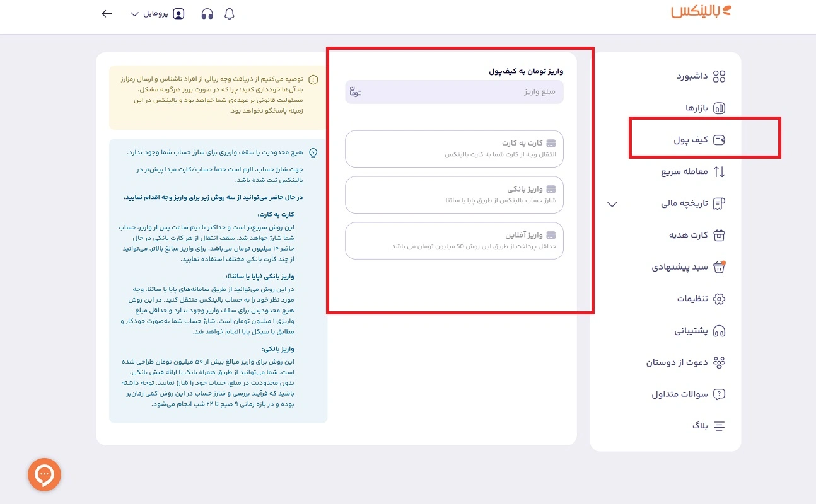Open the دعوت از دوستان menu label
The width and height of the screenshot is (816, 504).
(677, 362)
